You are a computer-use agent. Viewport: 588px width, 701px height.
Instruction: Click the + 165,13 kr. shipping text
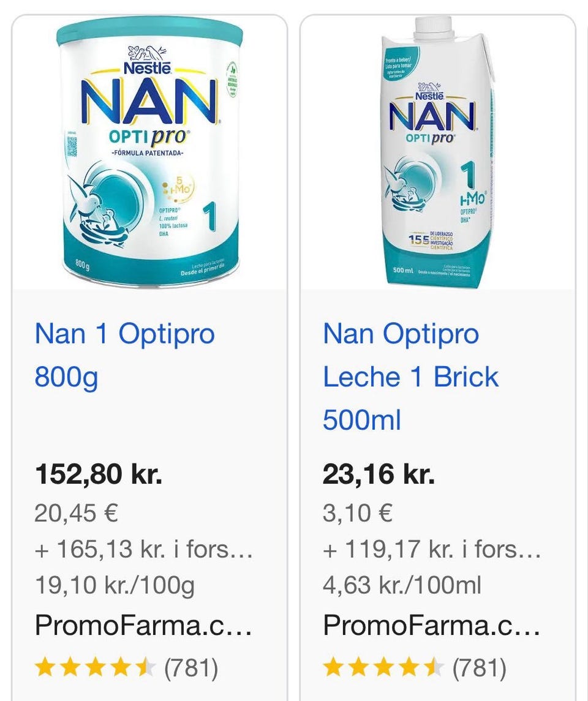[144, 550]
